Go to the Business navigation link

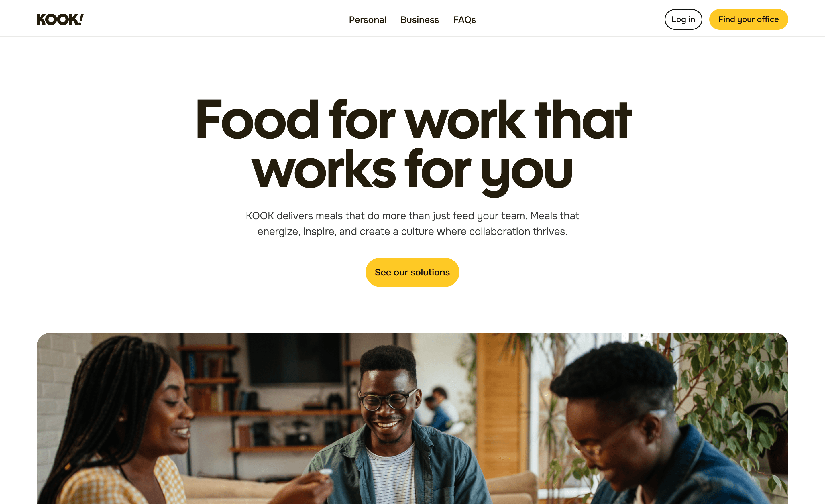pos(420,20)
